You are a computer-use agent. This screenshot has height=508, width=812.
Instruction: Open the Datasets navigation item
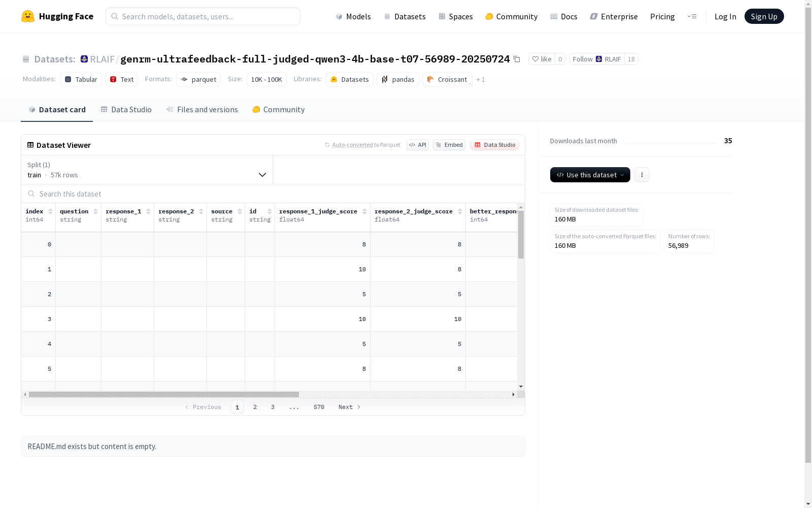404,16
